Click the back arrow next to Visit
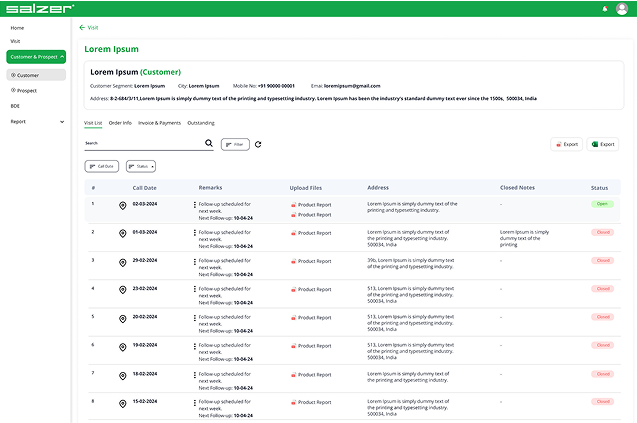This screenshot has width=637, height=423. pyautogui.click(x=81, y=28)
